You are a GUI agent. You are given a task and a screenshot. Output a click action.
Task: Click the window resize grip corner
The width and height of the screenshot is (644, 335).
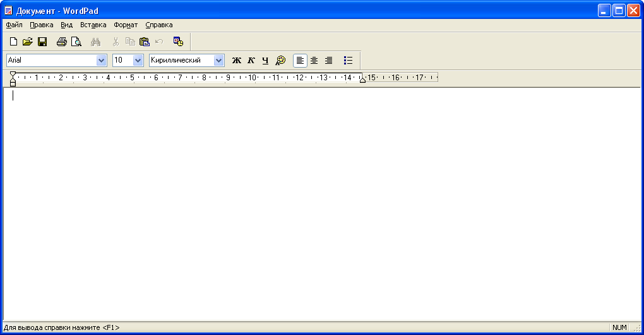click(638, 329)
